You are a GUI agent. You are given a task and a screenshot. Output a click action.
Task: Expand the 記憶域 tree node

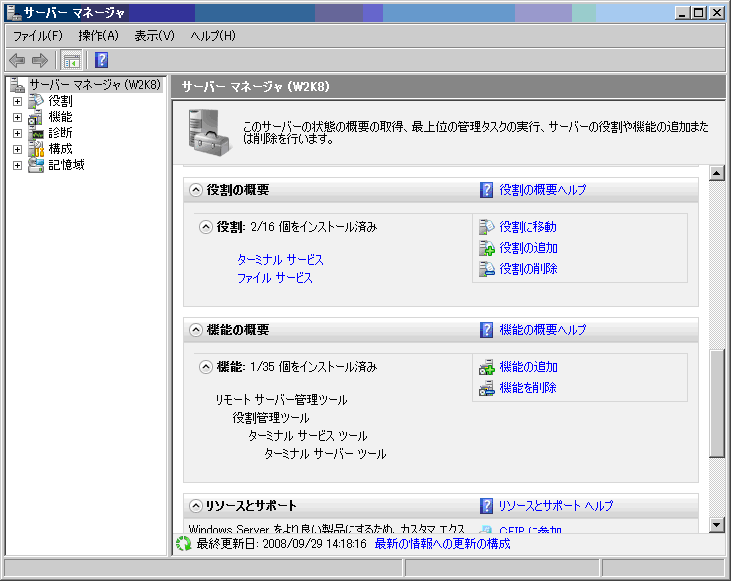pos(17,166)
